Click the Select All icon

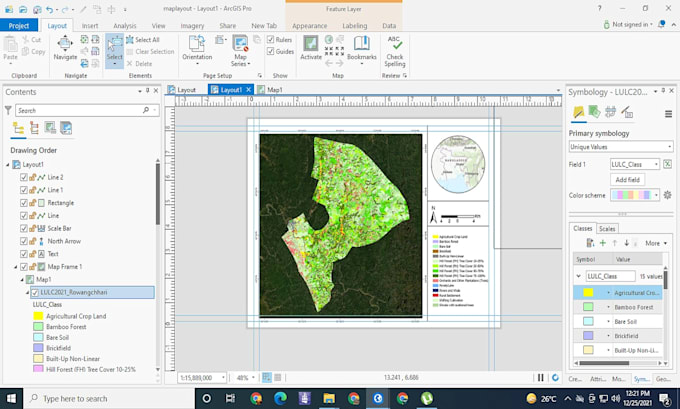pos(130,40)
